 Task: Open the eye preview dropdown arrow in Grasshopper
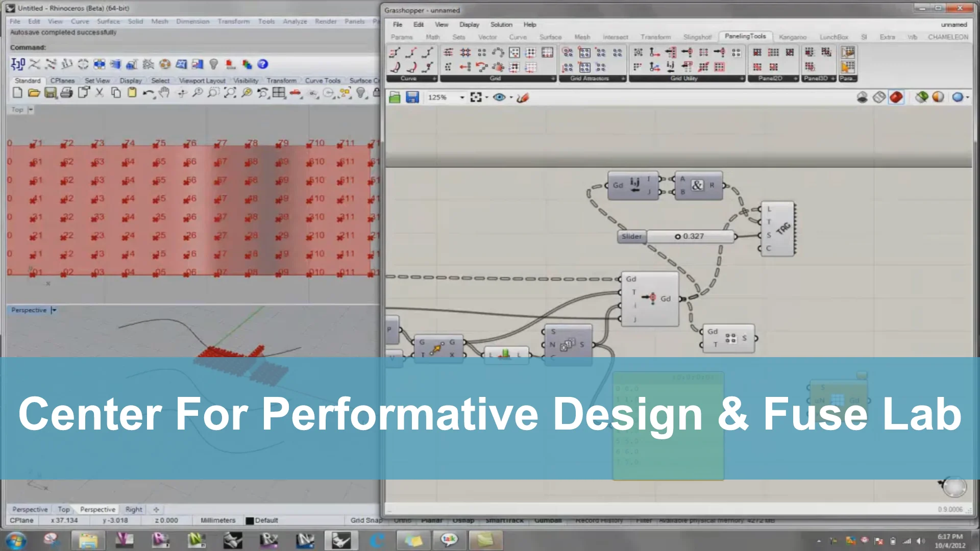[x=511, y=97]
